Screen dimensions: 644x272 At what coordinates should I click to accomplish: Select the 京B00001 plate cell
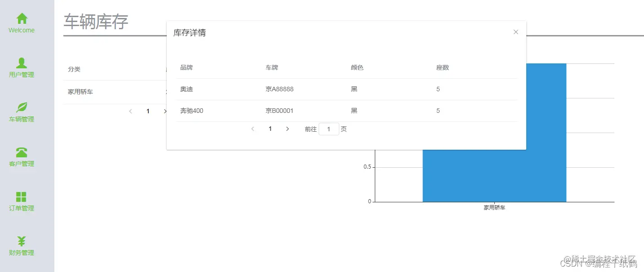point(280,111)
